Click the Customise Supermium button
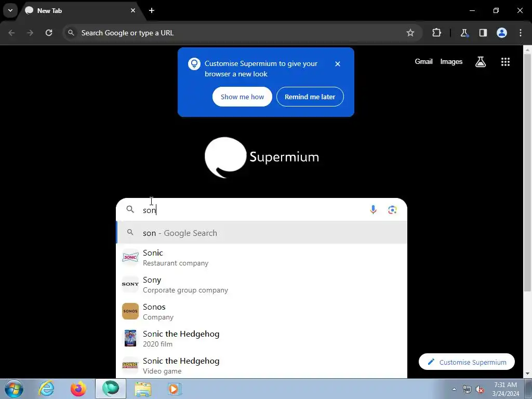532x399 pixels. pos(467,362)
